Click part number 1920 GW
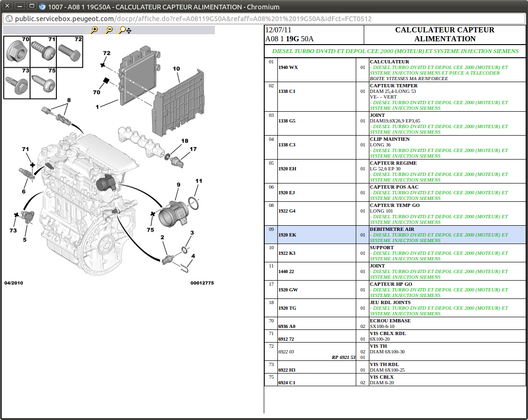 (288, 290)
